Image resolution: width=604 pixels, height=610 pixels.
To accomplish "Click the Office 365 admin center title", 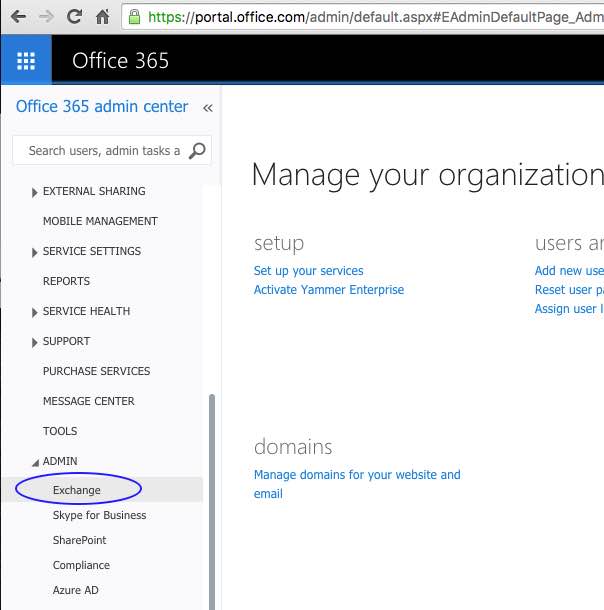I will point(102,106).
